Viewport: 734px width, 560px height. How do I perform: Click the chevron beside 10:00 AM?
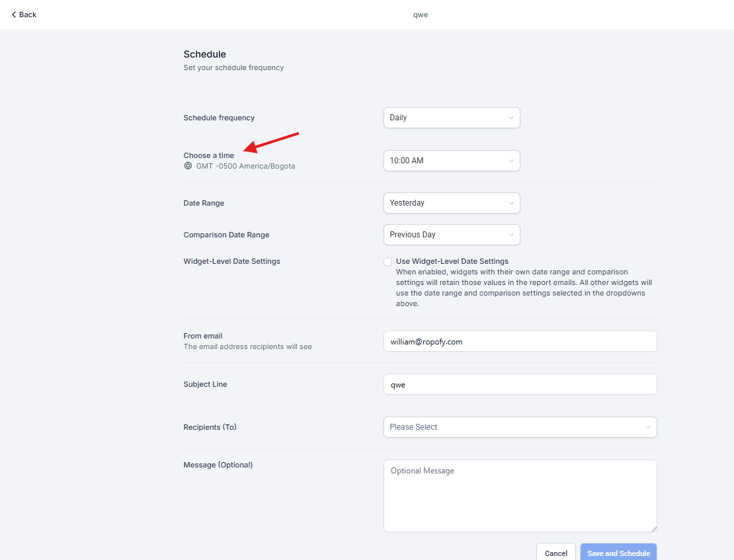[x=510, y=161]
